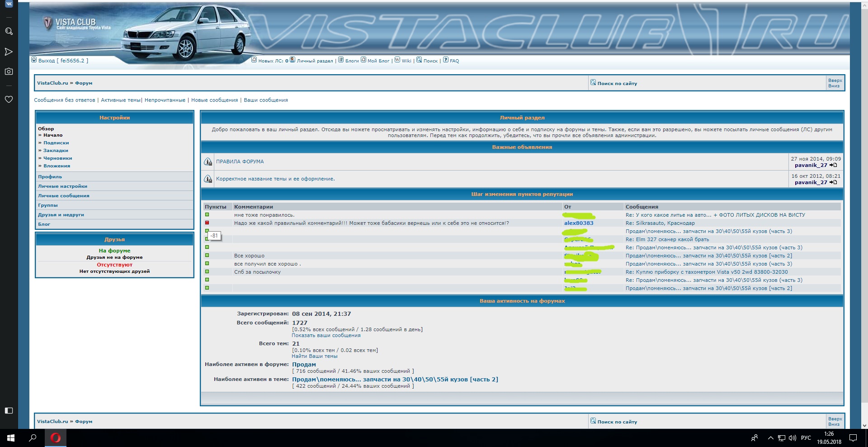Open the Профиль section in Настройки menu
This screenshot has width=868, height=447.
click(x=50, y=177)
